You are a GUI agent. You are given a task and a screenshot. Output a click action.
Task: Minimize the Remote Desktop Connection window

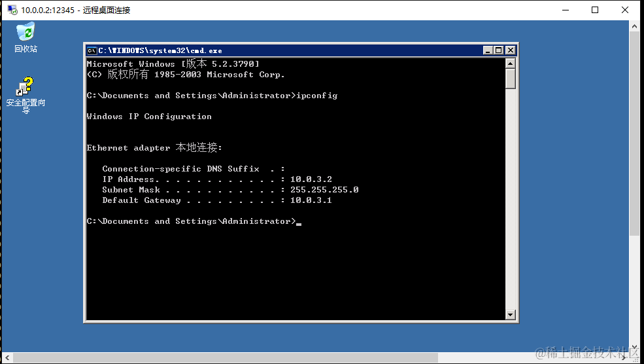point(566,10)
